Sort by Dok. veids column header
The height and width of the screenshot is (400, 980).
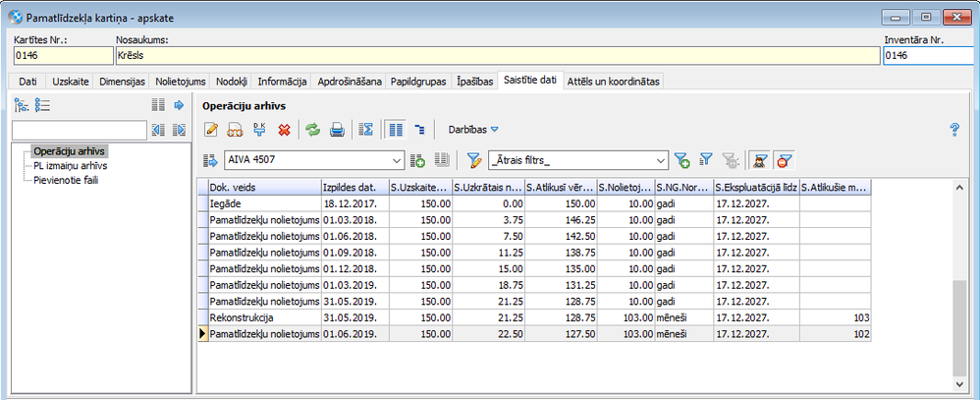click(264, 187)
